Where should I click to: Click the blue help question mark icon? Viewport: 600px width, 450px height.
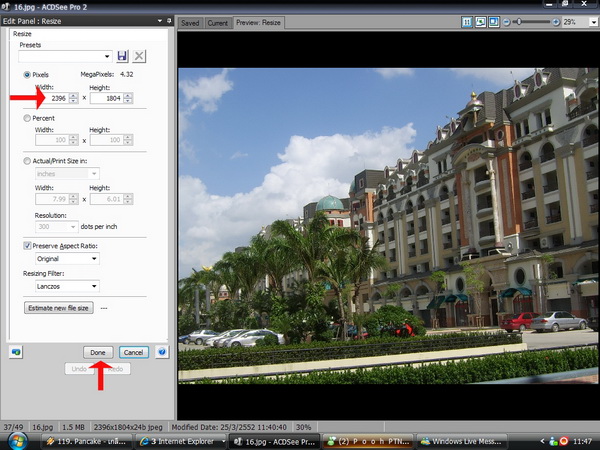162,352
